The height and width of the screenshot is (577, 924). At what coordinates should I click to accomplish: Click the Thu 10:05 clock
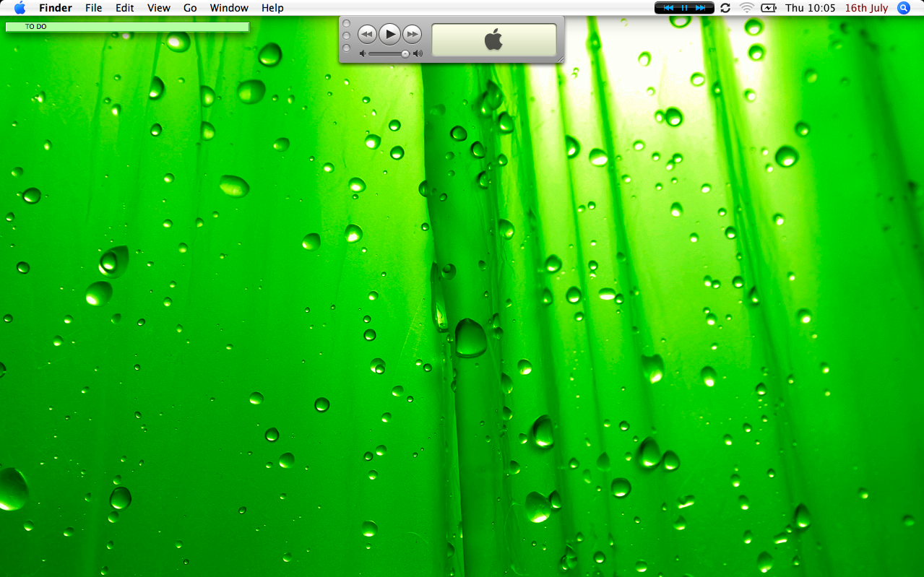[x=810, y=8]
